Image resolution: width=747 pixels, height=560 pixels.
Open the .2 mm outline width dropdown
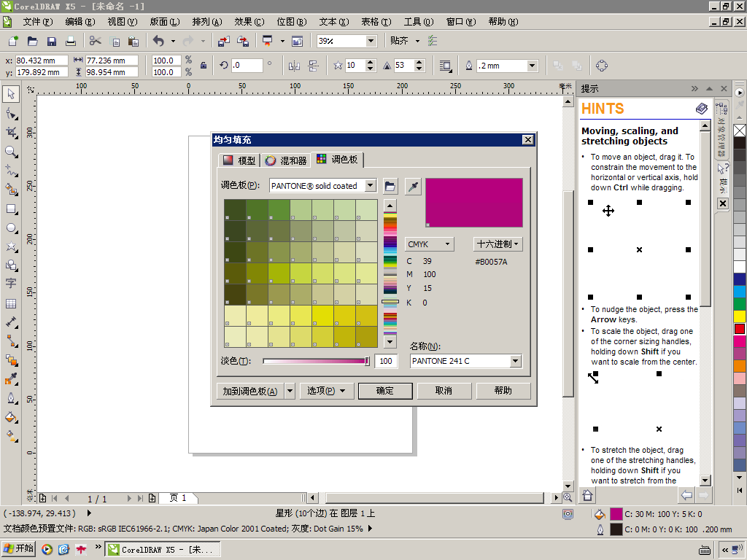(x=532, y=66)
